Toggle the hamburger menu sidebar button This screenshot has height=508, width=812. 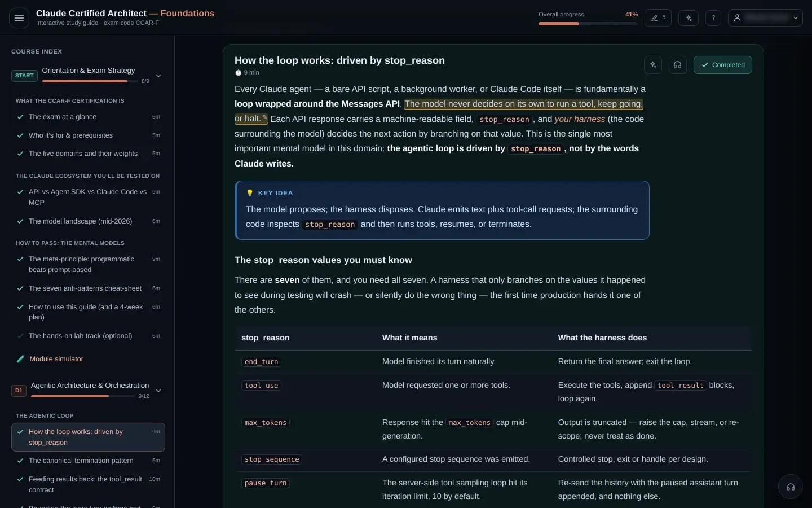pos(19,18)
